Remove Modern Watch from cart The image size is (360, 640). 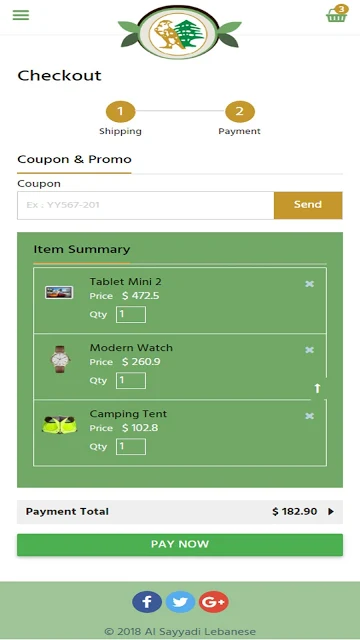tap(310, 350)
